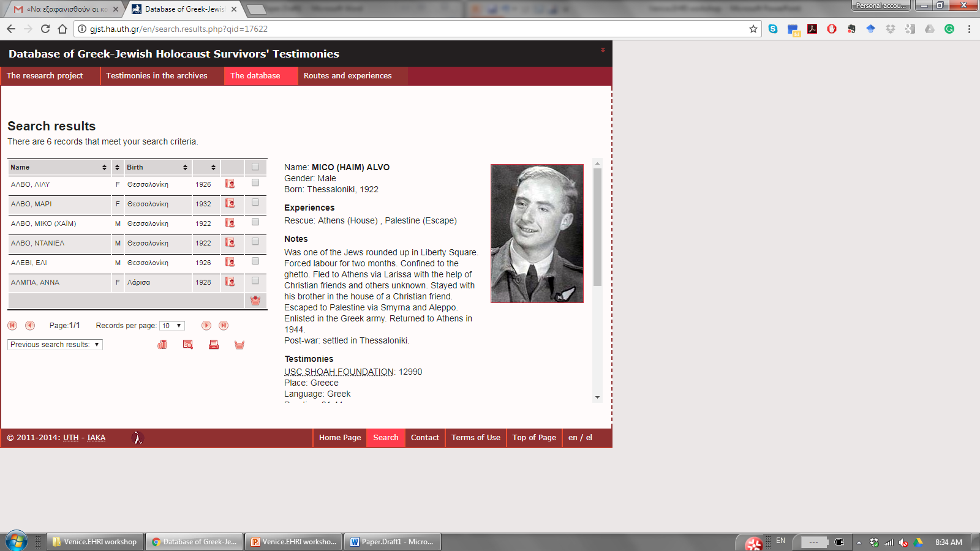This screenshot has height=551, width=980.
Task: Go to the next results page
Action: (x=206, y=326)
